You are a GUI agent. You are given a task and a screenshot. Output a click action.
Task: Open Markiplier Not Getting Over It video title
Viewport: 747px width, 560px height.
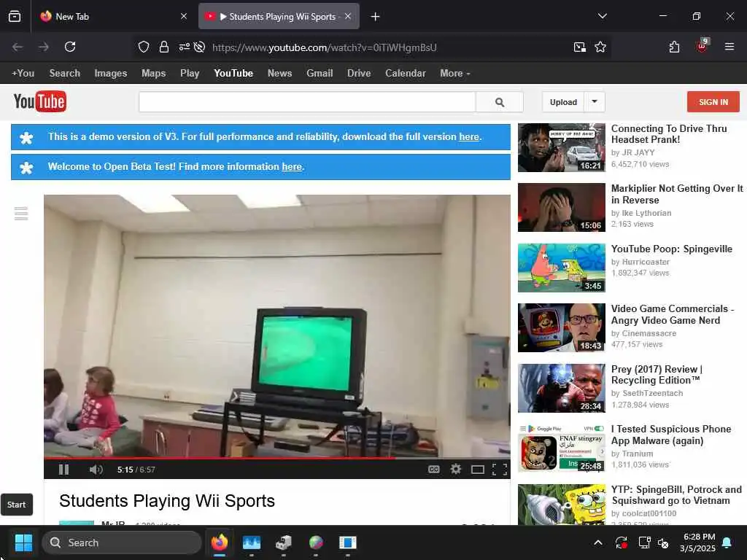tap(677, 194)
